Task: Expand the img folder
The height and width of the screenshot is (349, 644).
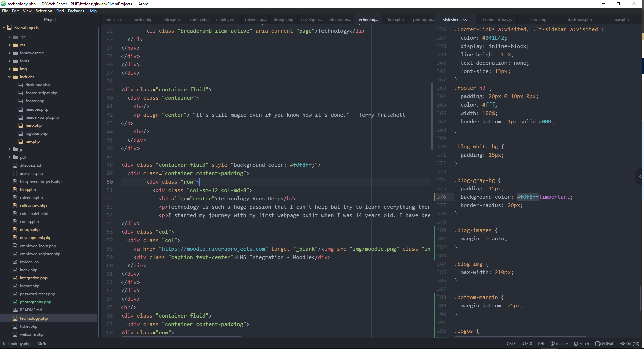Action: pos(9,69)
